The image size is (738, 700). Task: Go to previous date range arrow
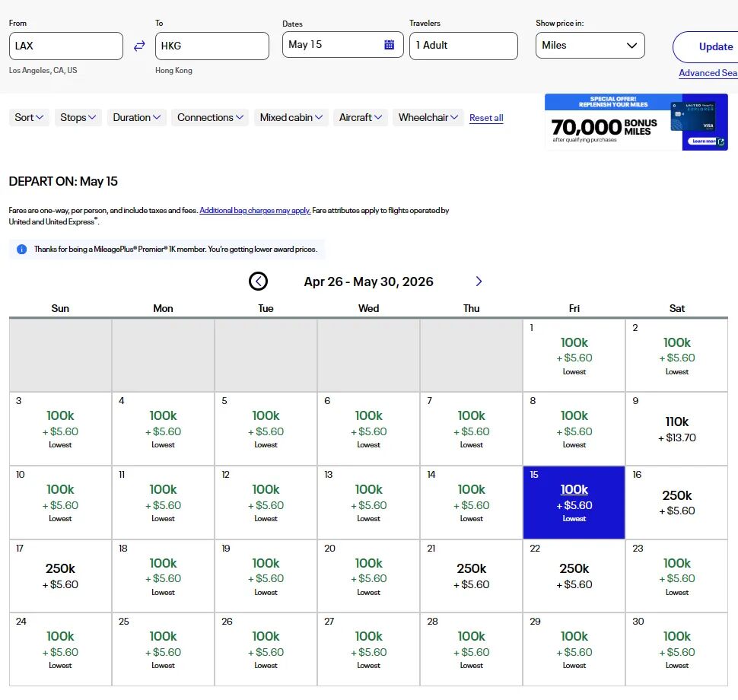(x=258, y=282)
